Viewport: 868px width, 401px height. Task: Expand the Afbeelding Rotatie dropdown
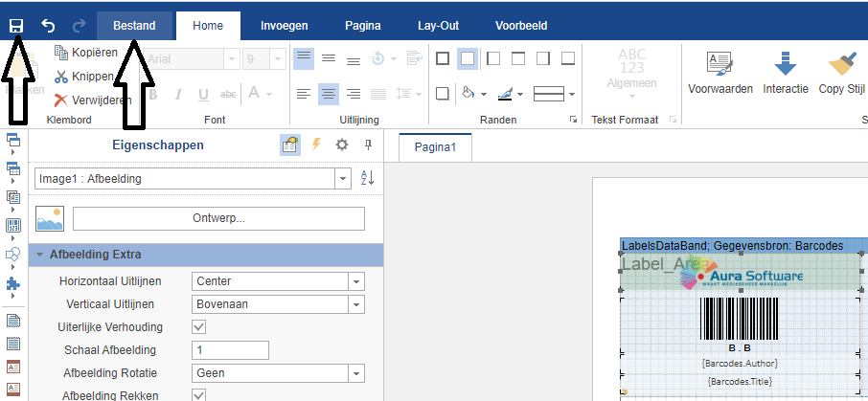(355, 373)
